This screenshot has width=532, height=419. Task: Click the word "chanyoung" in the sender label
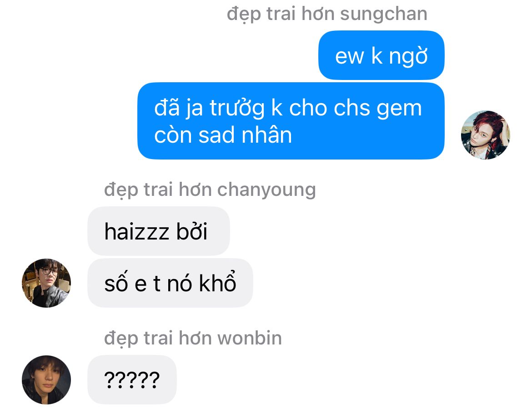[266, 190]
